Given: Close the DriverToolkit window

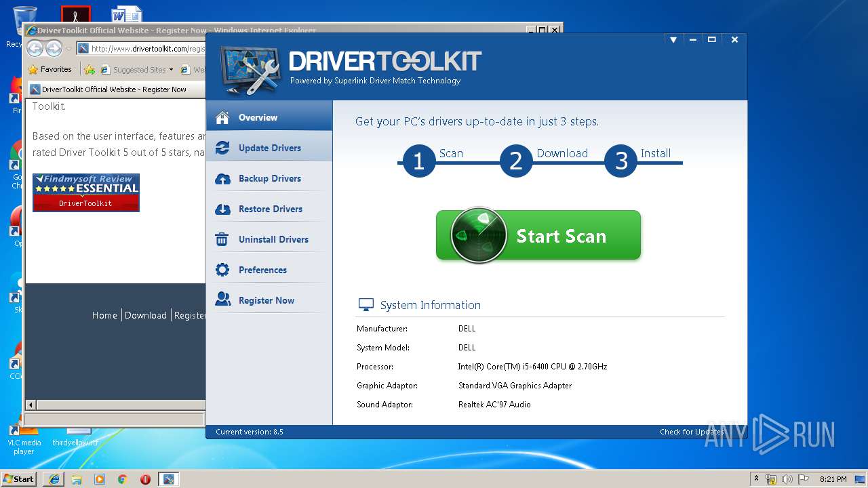Looking at the screenshot, I should pyautogui.click(x=734, y=40).
